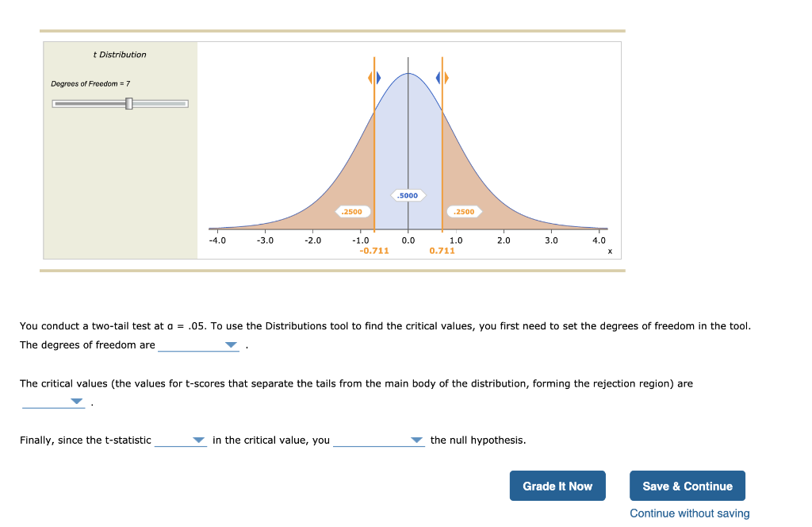812x527 pixels.
Task: Click the Continue without saving link
Action: click(688, 514)
